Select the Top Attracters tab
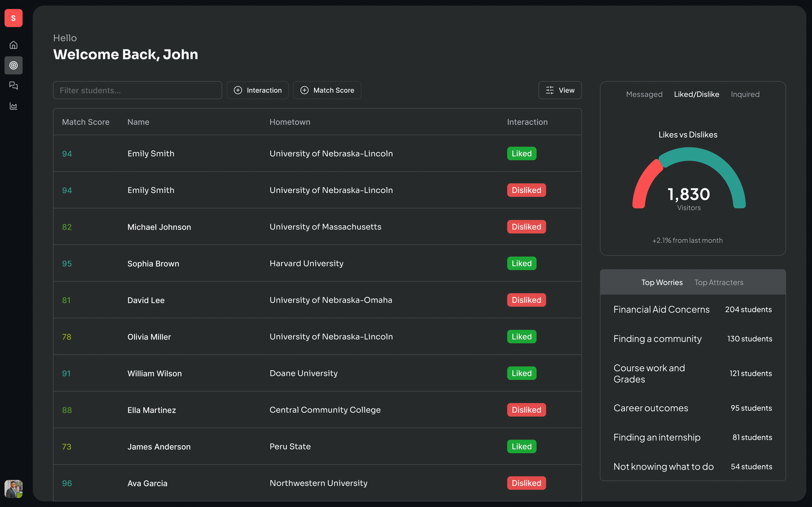 coord(719,282)
